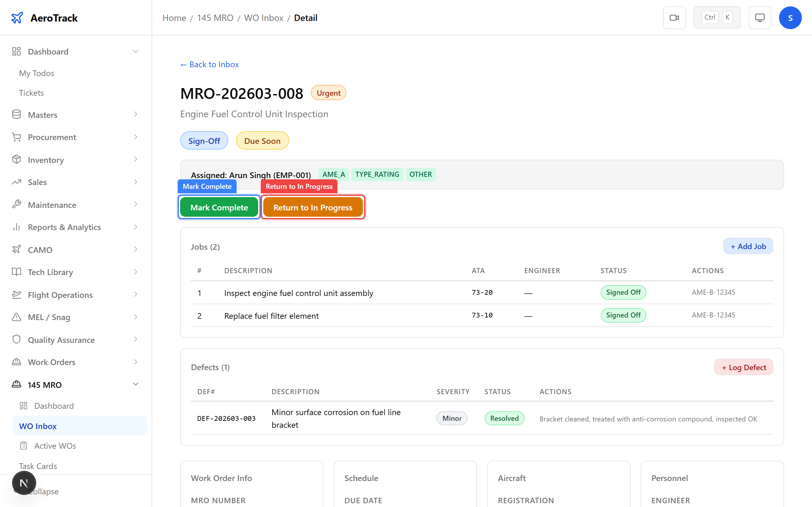Select My Todos in sidebar
Screen dimensions: 812x507
pyautogui.click(x=36, y=73)
